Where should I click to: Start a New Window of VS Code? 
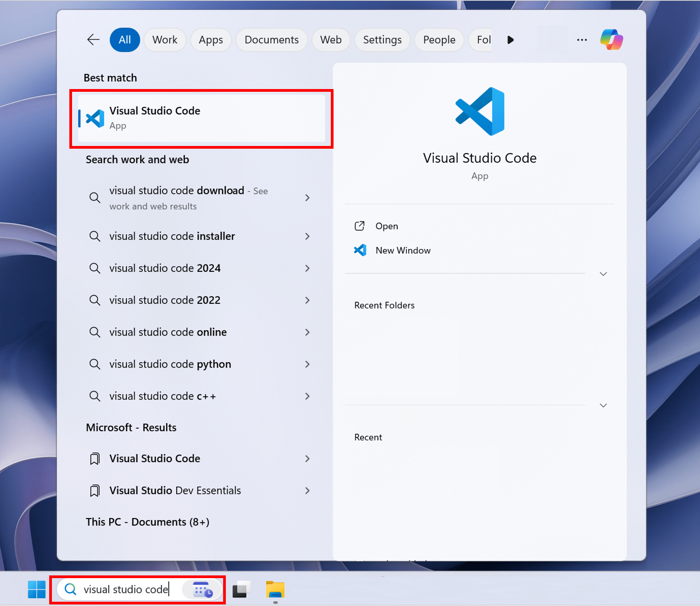pyautogui.click(x=402, y=251)
